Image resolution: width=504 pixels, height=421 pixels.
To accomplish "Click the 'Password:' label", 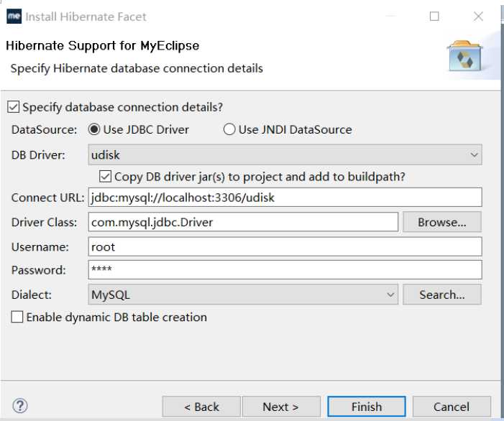I will pyautogui.click(x=39, y=270).
